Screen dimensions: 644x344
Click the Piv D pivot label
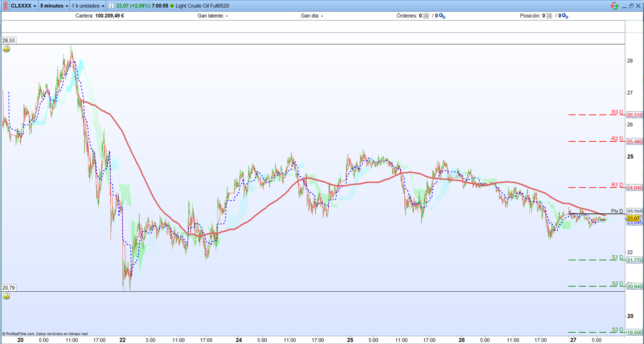(617, 211)
